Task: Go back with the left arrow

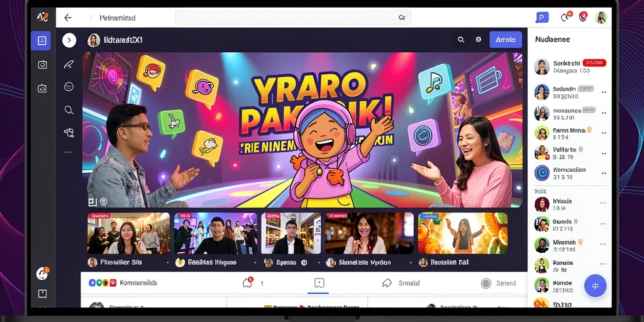Action: coord(68,18)
